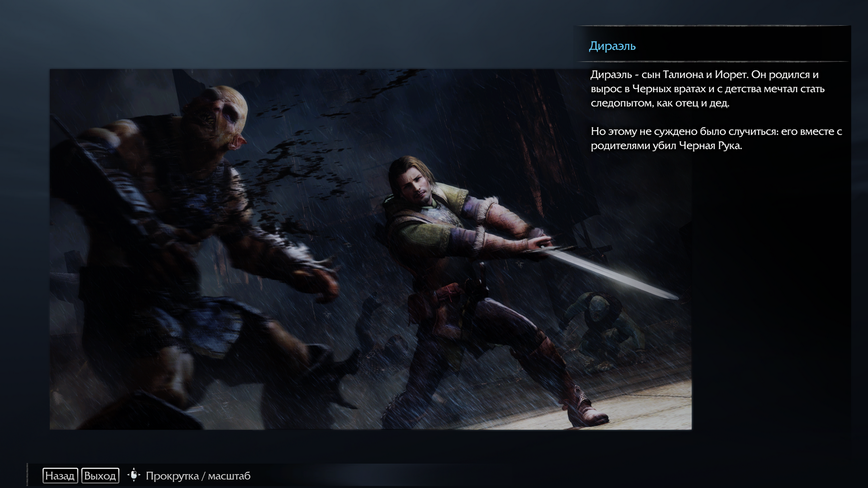
Task: Click the word Талиона in the description
Action: click(683, 75)
